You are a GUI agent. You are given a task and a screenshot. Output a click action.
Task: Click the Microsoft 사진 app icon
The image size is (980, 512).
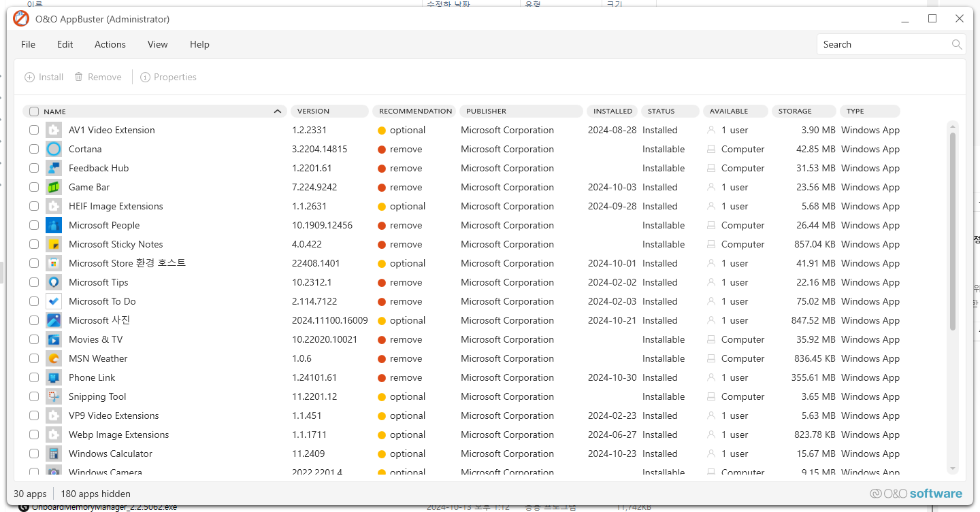click(x=54, y=320)
